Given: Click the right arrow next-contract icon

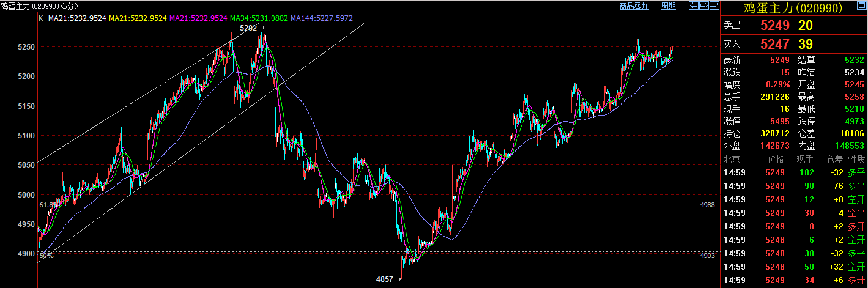Looking at the screenshot, I should point(703,6).
